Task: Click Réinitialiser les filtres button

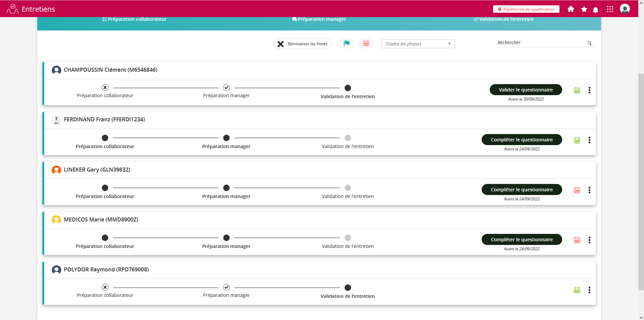Action: (302, 44)
